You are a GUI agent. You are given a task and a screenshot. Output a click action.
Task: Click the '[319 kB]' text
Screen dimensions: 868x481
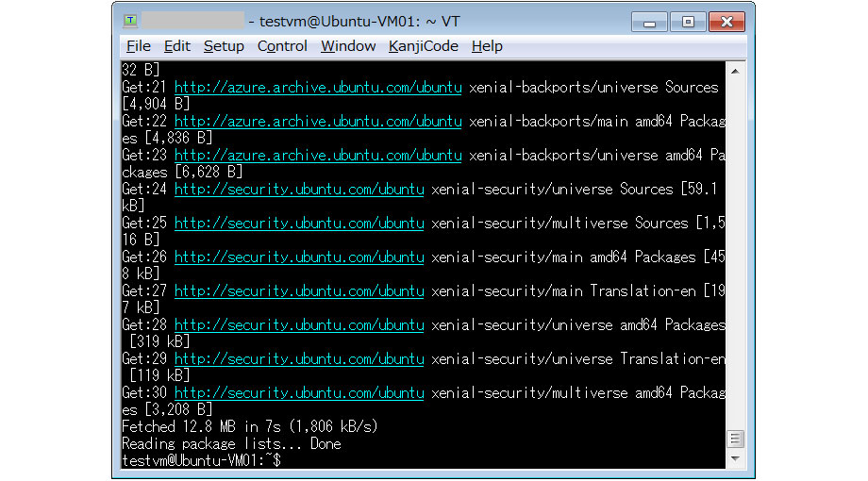pyautogui.click(x=159, y=342)
